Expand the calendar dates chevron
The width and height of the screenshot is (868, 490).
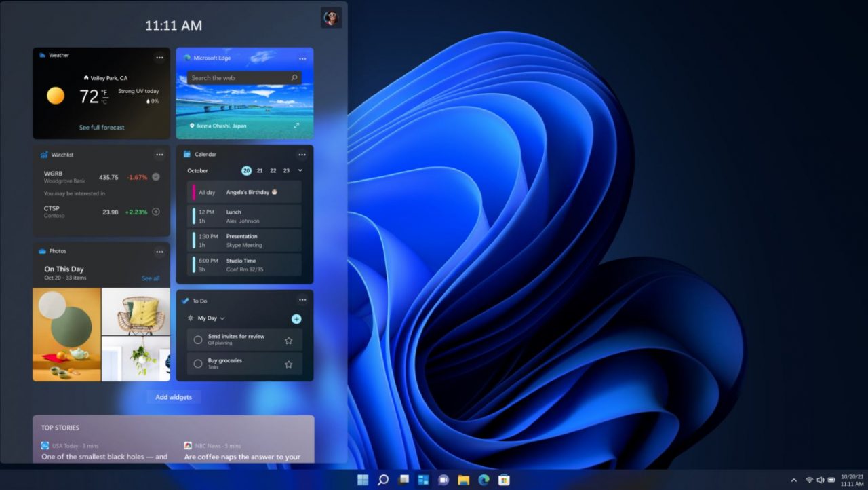pyautogui.click(x=300, y=171)
